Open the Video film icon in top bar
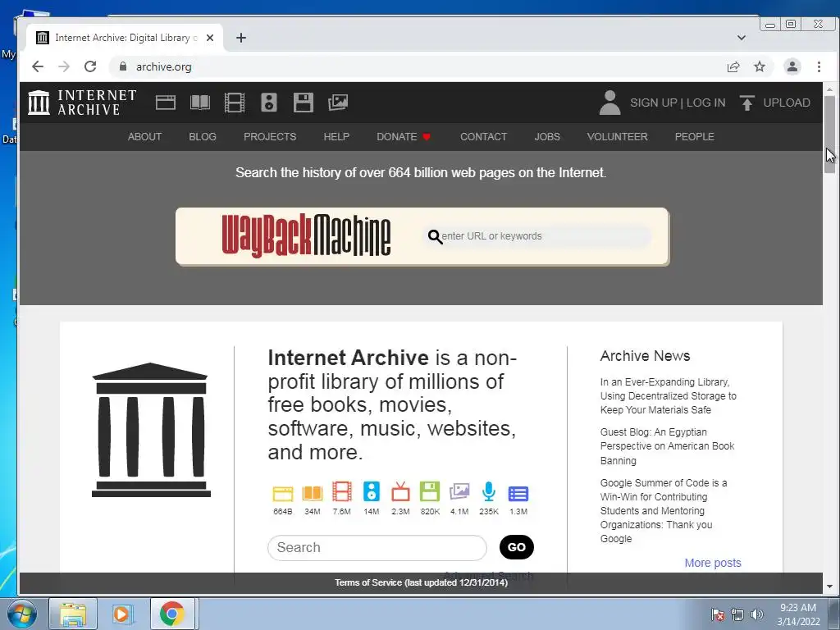Viewport: 840px width, 630px height. [x=234, y=103]
